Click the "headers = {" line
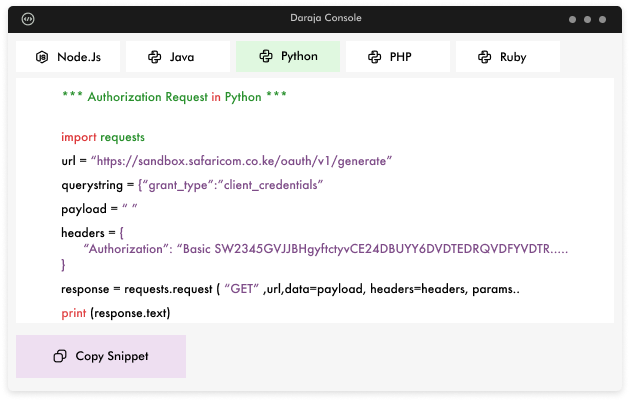 click(92, 233)
